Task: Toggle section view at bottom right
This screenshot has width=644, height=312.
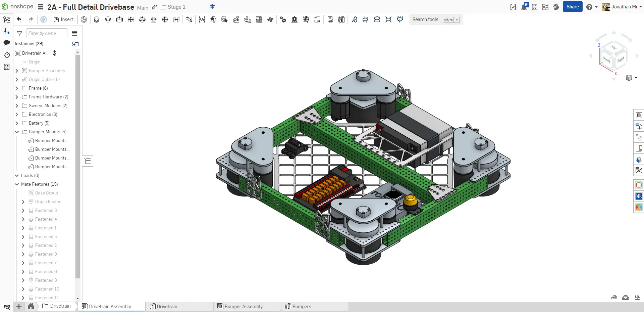Action: pos(626,297)
